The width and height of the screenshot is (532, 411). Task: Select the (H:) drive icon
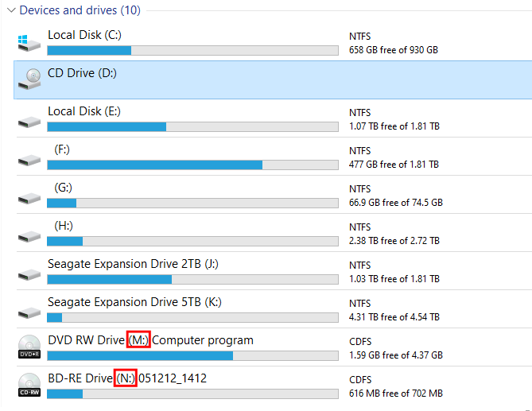pyautogui.click(x=29, y=235)
